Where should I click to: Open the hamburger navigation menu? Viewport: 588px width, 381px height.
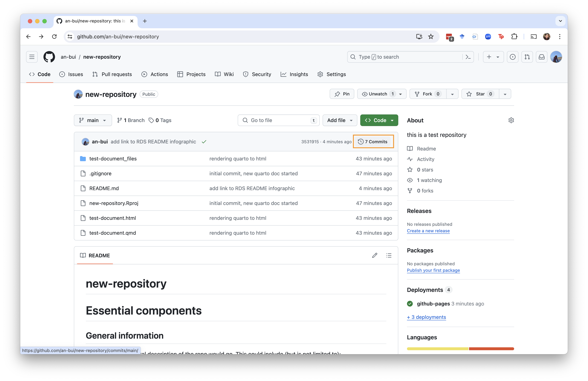(x=32, y=57)
